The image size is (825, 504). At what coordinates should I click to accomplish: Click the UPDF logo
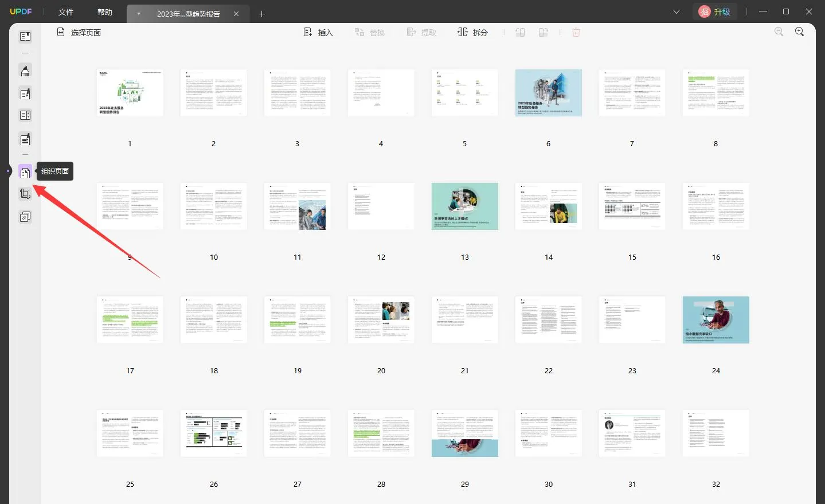click(x=21, y=11)
